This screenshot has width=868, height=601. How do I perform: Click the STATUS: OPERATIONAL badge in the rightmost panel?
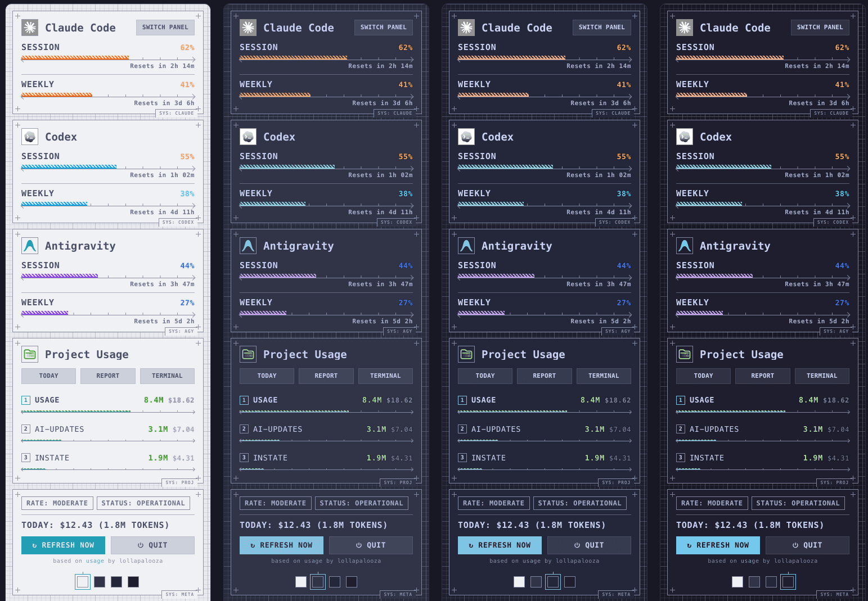(798, 503)
